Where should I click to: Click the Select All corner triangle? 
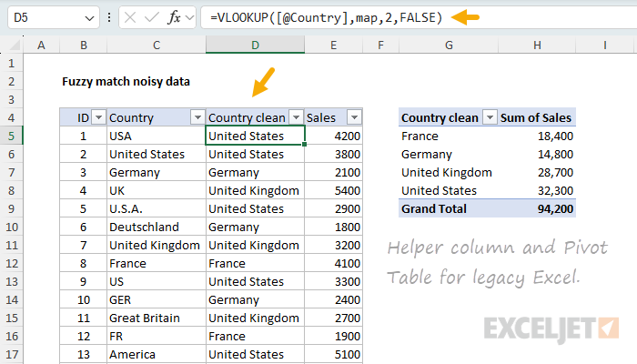coord(15,45)
